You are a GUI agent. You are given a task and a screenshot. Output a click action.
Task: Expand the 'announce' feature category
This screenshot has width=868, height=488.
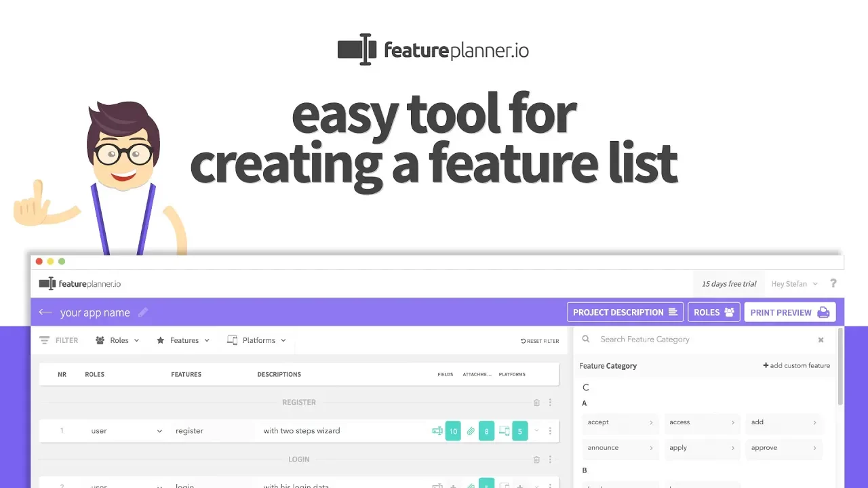(x=620, y=448)
